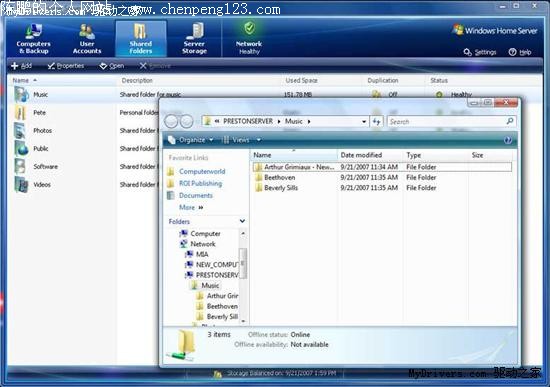Click Properties in the shared folders toolbar
This screenshot has height=387, width=550.
coord(66,66)
